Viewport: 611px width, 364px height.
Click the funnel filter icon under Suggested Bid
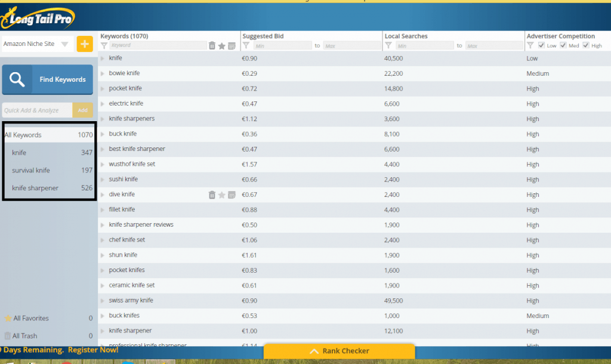pos(245,45)
